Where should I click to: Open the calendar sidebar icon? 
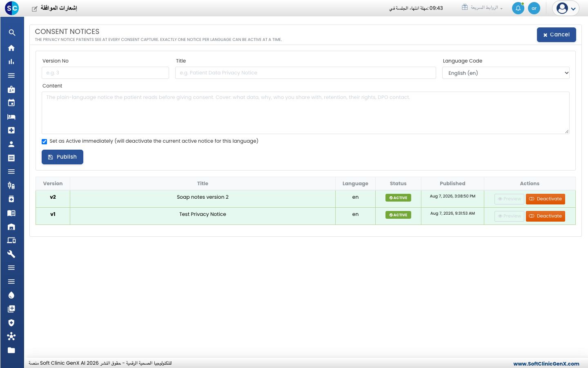[x=11, y=103]
